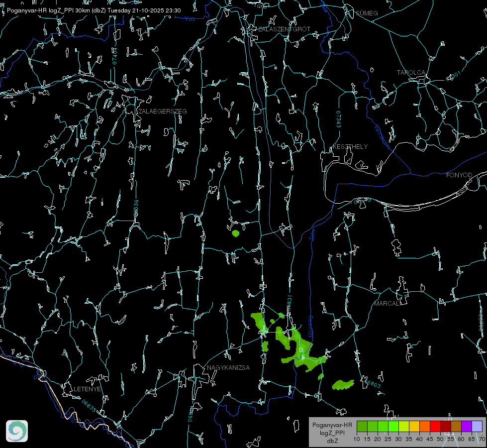Select the 35-40 dBZ yellow legend swatch
This screenshot has width=487, height=448.
tap(414, 426)
